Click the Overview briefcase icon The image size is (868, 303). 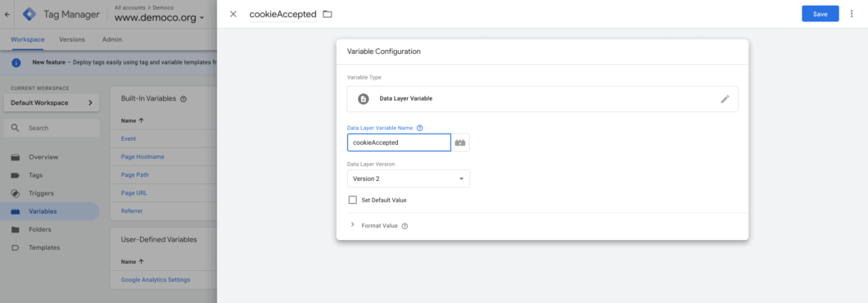pyautogui.click(x=16, y=156)
